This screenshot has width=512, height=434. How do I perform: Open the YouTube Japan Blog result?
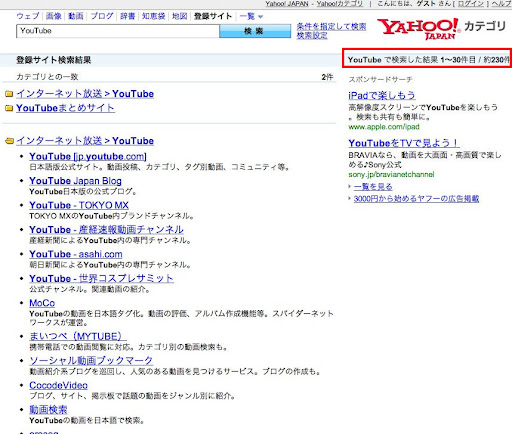click(75, 181)
